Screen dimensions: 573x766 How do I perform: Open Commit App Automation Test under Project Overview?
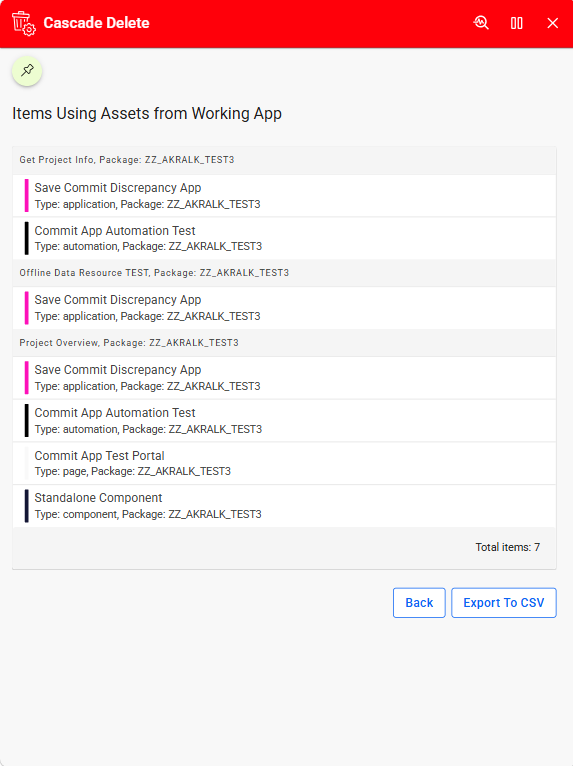[x=284, y=421]
